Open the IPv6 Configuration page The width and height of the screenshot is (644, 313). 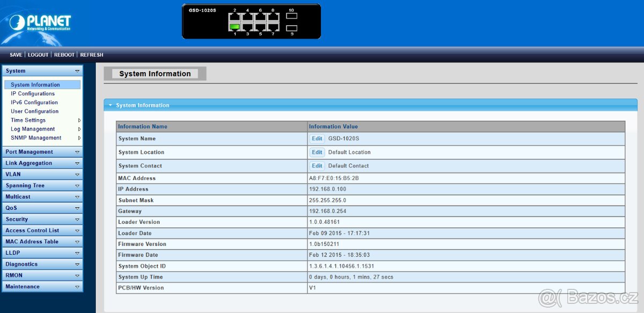pos(34,102)
